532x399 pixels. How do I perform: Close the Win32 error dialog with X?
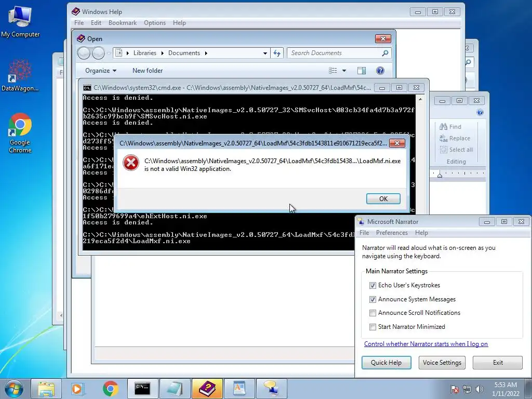[x=397, y=143]
